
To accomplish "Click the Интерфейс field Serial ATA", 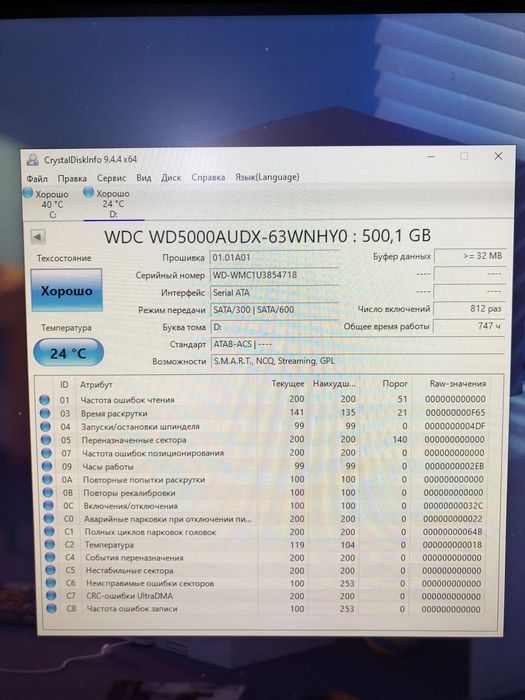I will click(x=274, y=292).
